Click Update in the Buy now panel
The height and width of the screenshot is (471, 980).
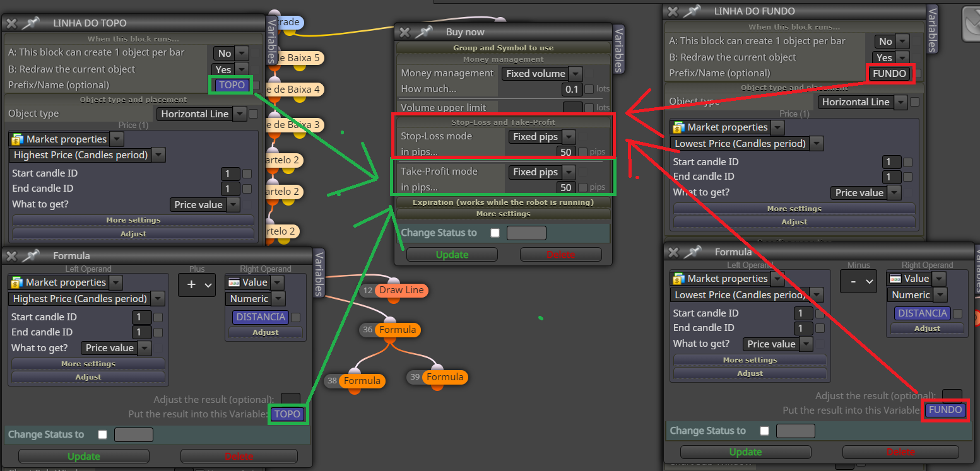point(452,255)
